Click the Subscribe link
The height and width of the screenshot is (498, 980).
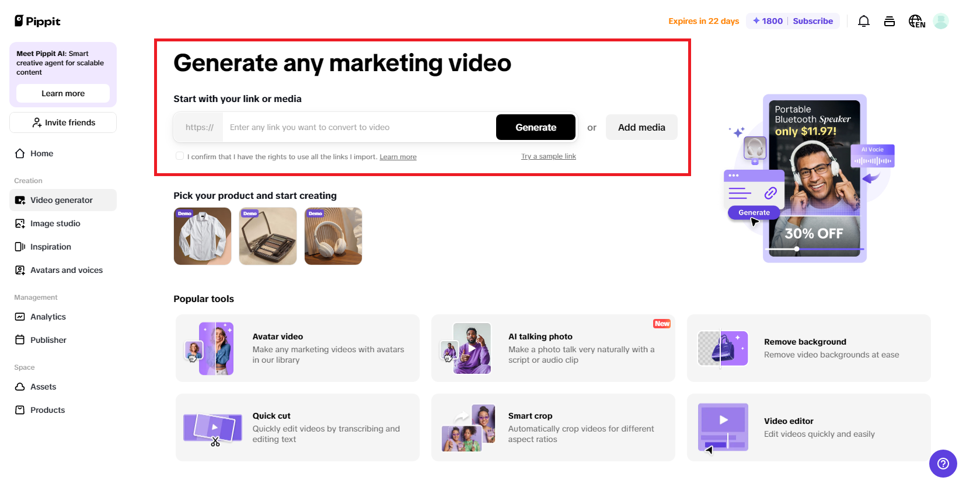(812, 21)
